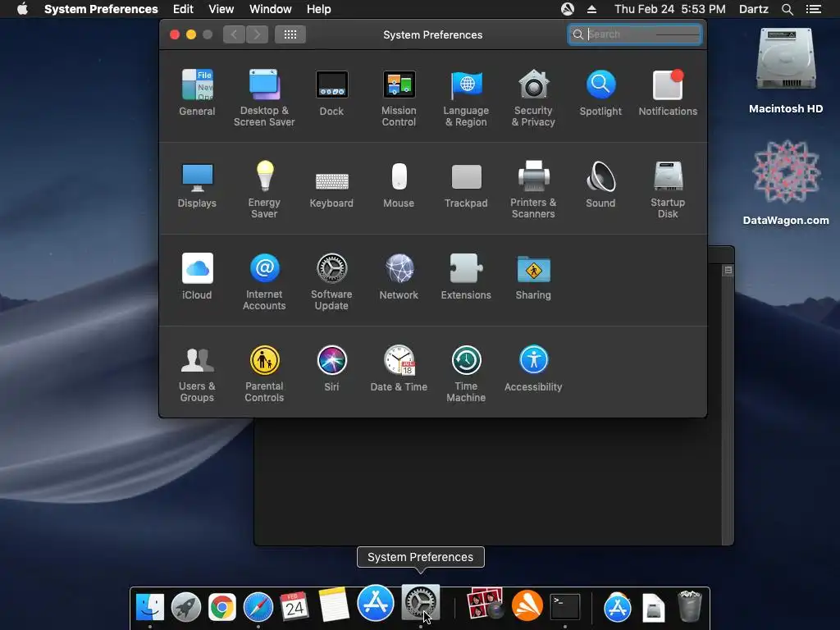Open Safari from the Dock
Image resolution: width=840 pixels, height=630 pixels.
point(258,607)
